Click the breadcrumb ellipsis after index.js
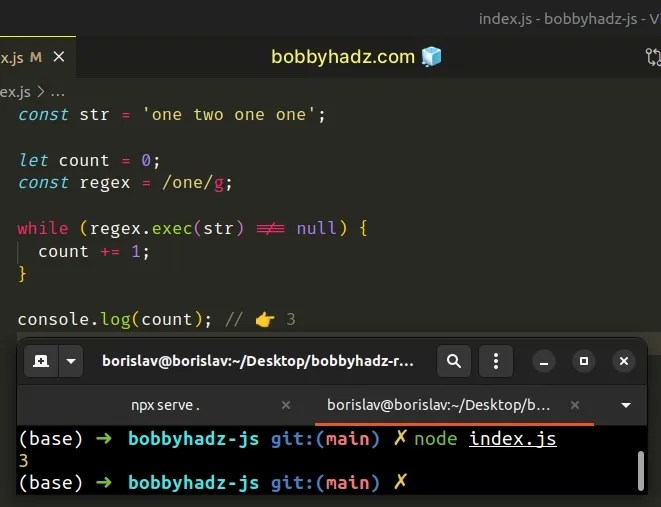661x507 pixels. coord(57,92)
